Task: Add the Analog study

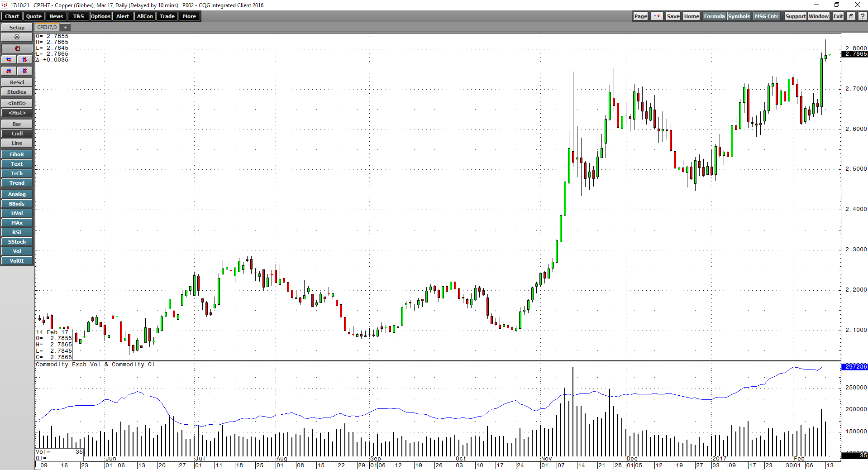Action: click(17, 194)
